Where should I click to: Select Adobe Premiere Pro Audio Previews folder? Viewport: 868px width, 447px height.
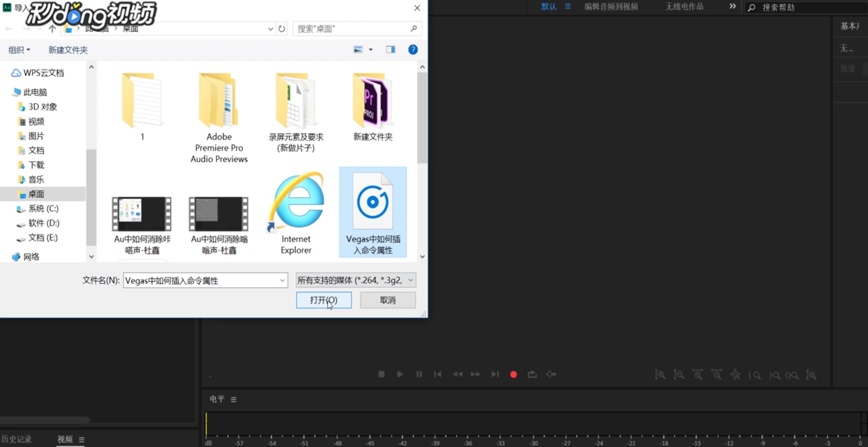click(x=219, y=118)
